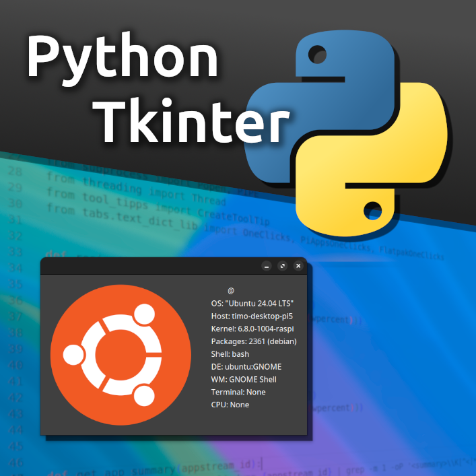Click the 'Python' title word
476x476 pixels.
123,59
